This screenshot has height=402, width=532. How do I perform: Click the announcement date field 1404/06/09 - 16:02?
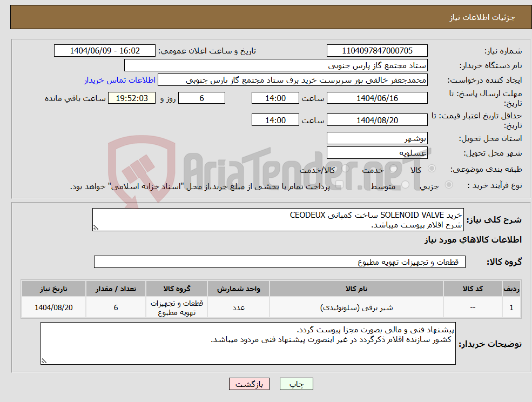[104, 51]
